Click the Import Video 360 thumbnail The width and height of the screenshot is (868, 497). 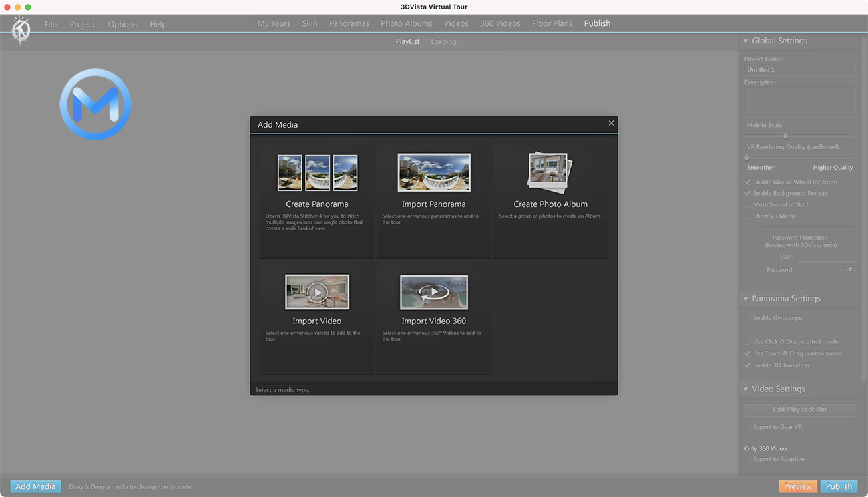point(434,292)
